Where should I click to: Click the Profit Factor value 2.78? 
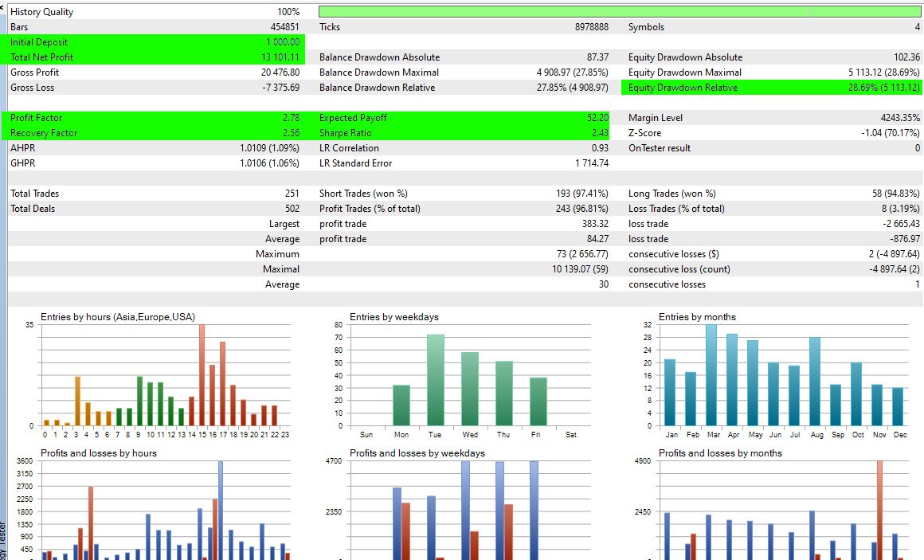(291, 118)
